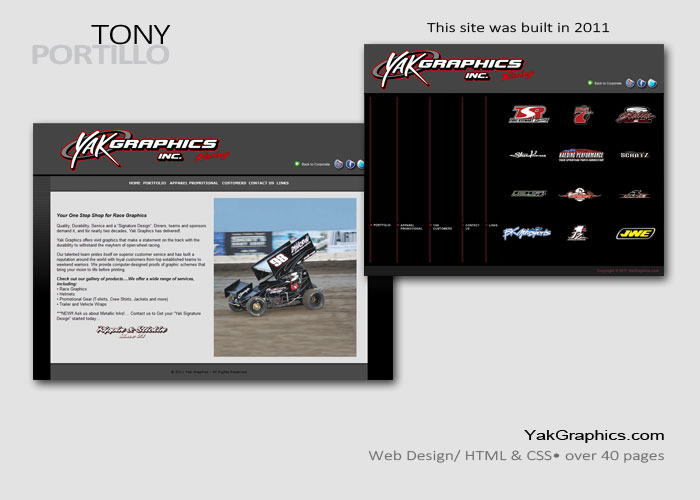700x500 pixels.
Task: Click Back to Corporate link on homepage
Action: pos(316,164)
